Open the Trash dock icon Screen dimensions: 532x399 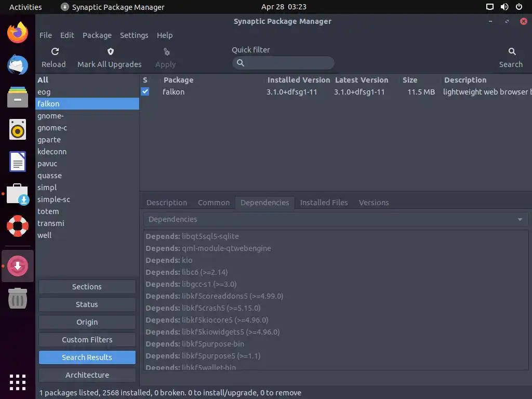click(18, 298)
